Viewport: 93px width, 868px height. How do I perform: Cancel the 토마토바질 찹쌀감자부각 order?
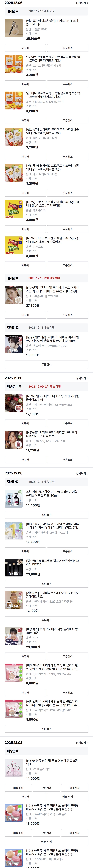(x=67, y=84)
